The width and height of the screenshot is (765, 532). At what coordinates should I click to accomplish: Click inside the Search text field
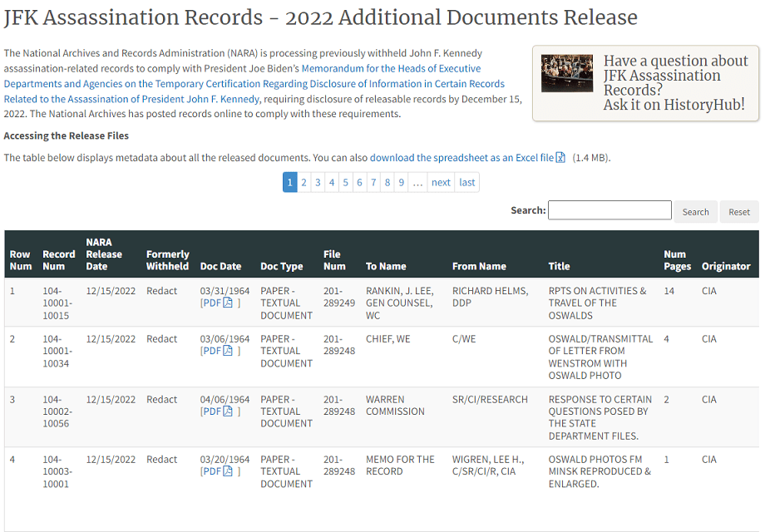tap(609, 210)
